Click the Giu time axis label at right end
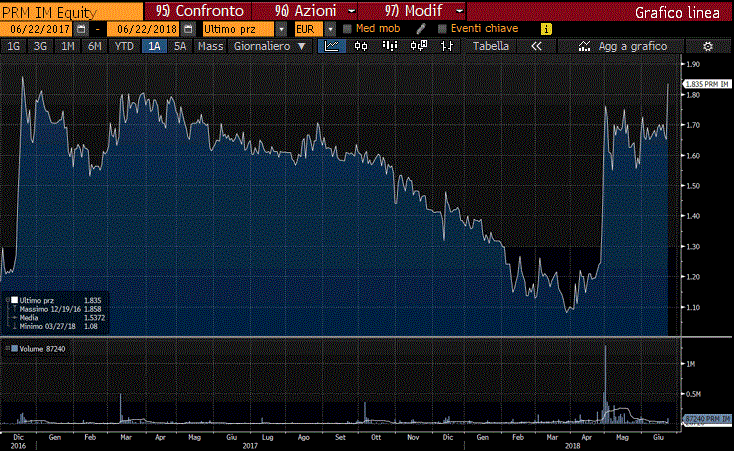This screenshot has height=451, width=734. coord(658,437)
